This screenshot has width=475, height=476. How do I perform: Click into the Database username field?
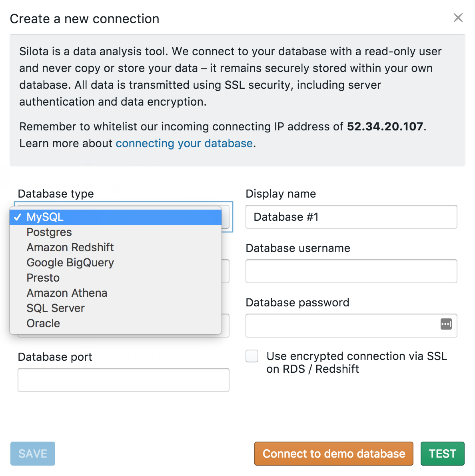click(351, 271)
